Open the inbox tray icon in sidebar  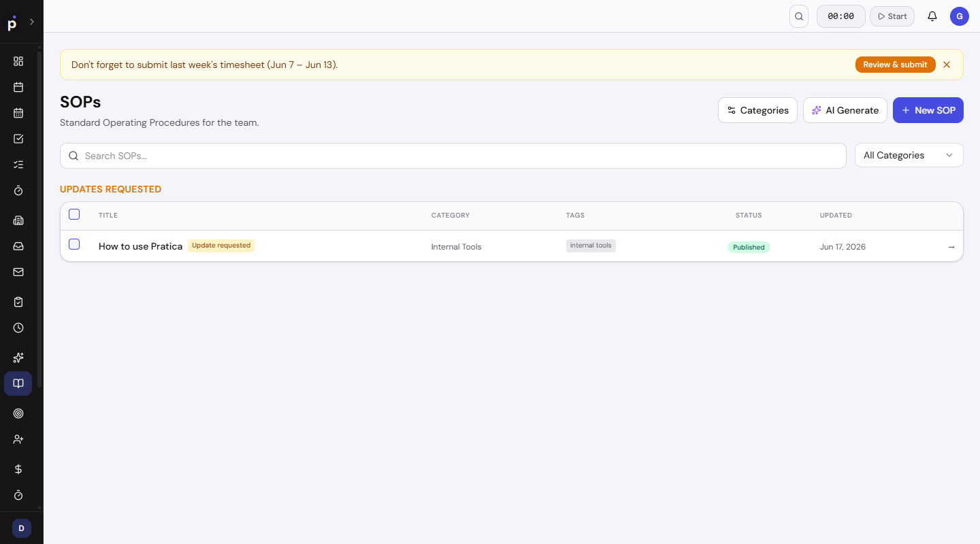tap(18, 246)
